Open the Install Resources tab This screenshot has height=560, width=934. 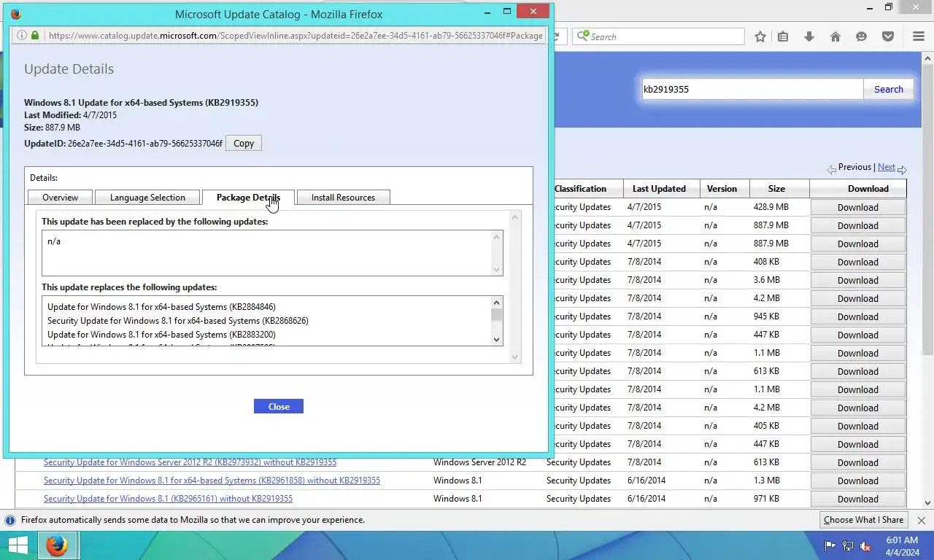[343, 197]
